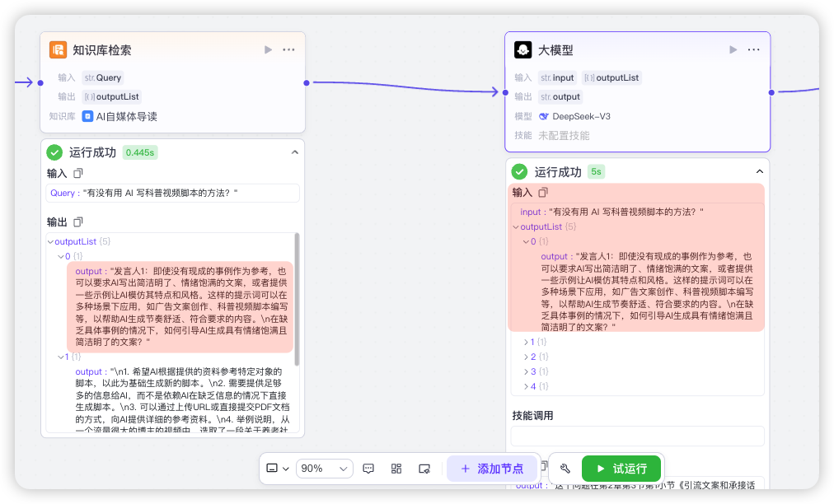Click the 0.445s run time badge
834x504 pixels.
[140, 152]
